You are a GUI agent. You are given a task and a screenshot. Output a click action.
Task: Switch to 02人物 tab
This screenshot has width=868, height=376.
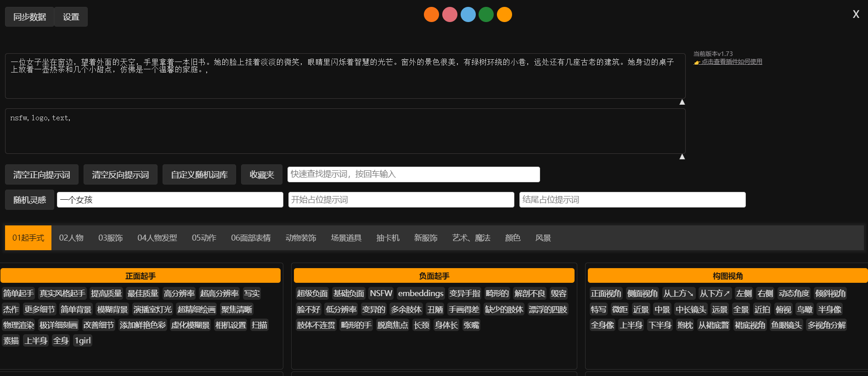click(x=71, y=238)
